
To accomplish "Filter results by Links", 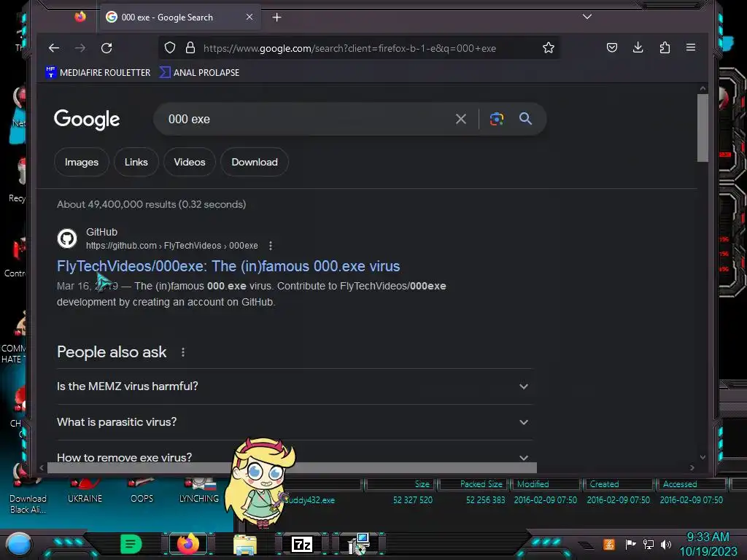I will tap(136, 162).
